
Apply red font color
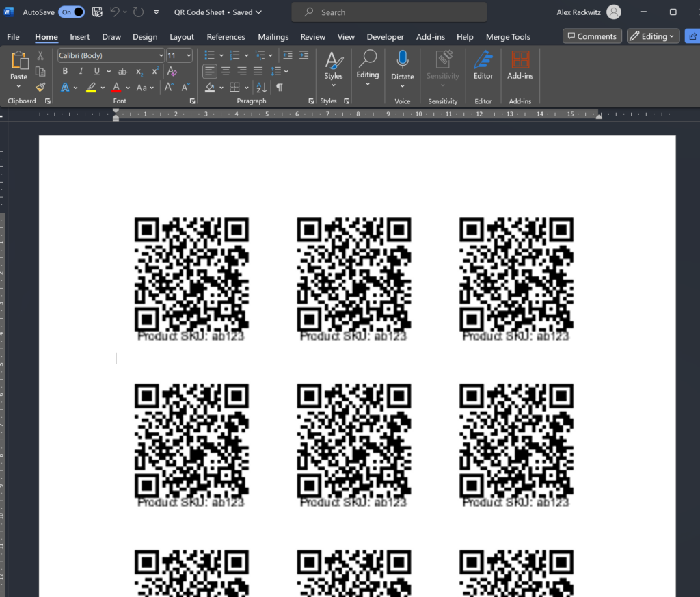116,87
